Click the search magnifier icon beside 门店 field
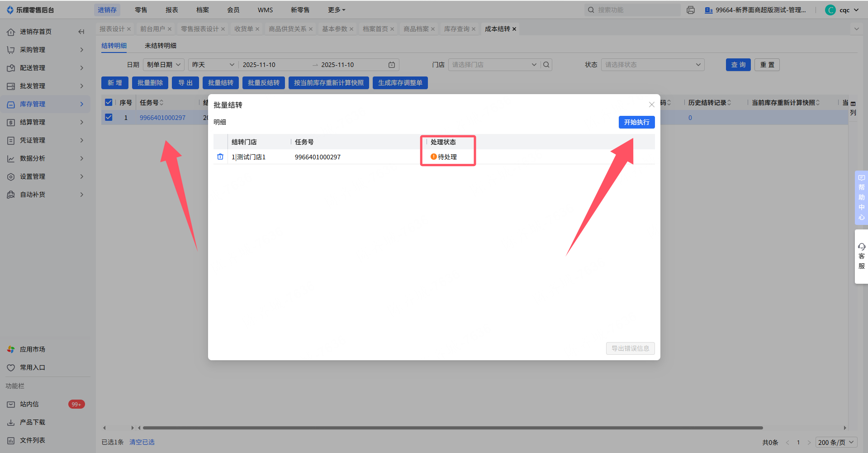 click(546, 65)
